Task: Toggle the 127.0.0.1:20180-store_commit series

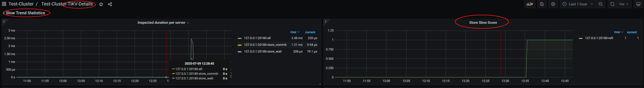Action: (x=265, y=45)
